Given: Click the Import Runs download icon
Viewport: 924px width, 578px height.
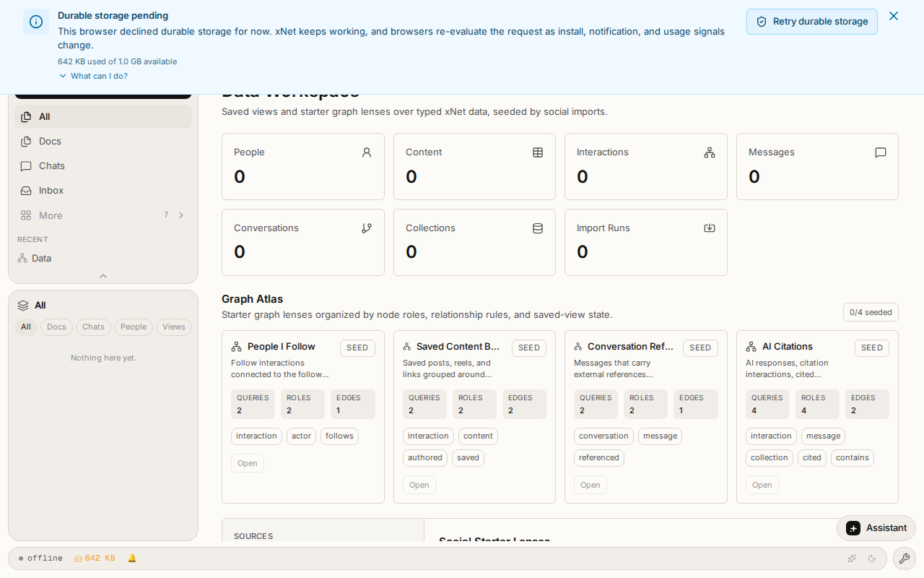Looking at the screenshot, I should pyautogui.click(x=710, y=228).
